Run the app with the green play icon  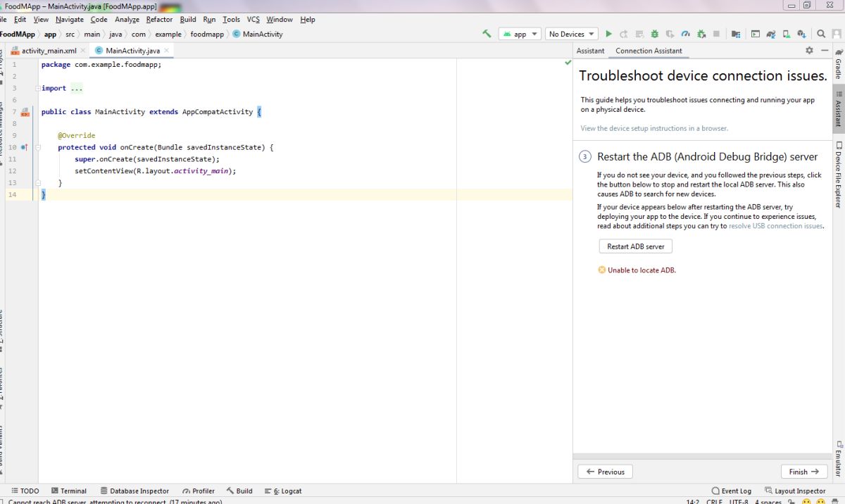609,34
